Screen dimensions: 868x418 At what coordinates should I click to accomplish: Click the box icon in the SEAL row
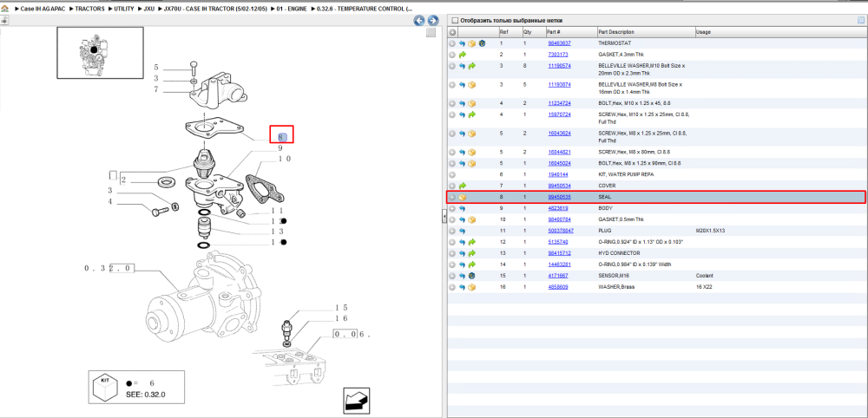coord(463,198)
